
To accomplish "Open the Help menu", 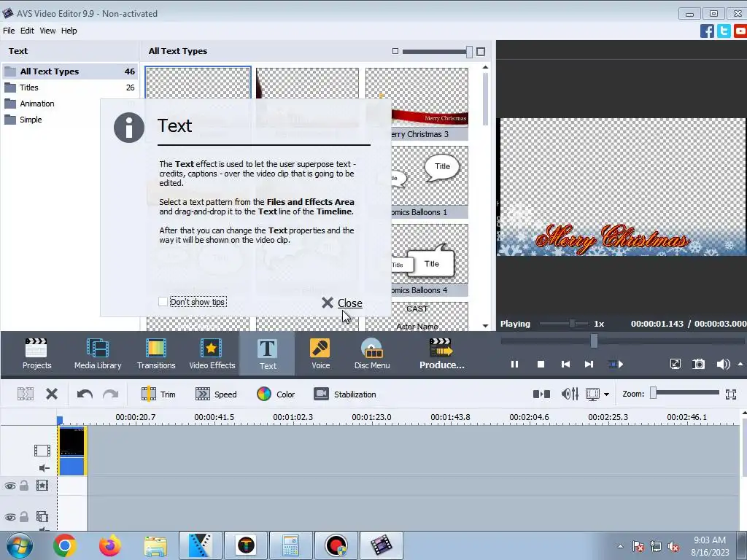I will click(x=69, y=31).
